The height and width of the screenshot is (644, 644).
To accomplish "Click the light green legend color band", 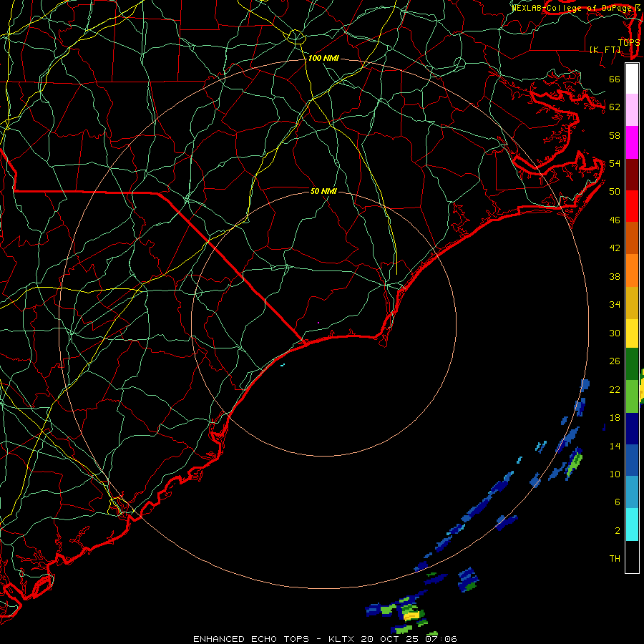I will [632, 396].
